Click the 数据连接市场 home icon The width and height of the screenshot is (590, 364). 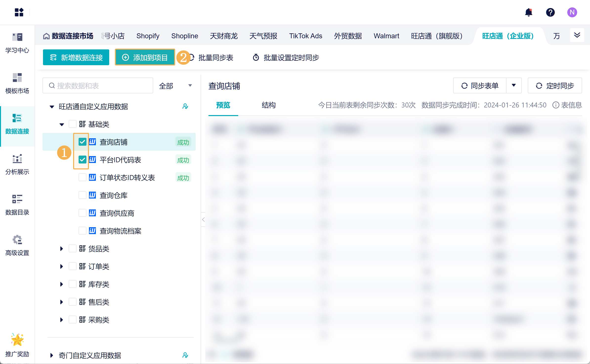point(46,36)
